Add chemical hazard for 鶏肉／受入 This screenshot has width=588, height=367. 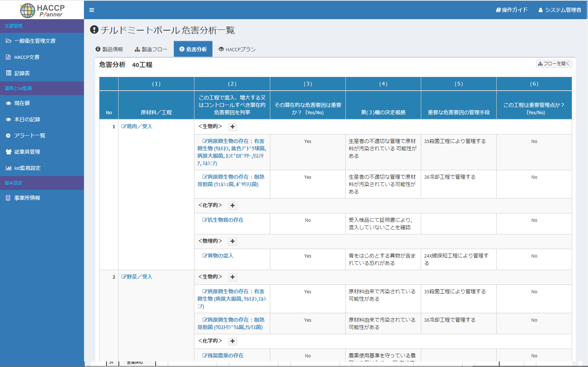coord(232,206)
